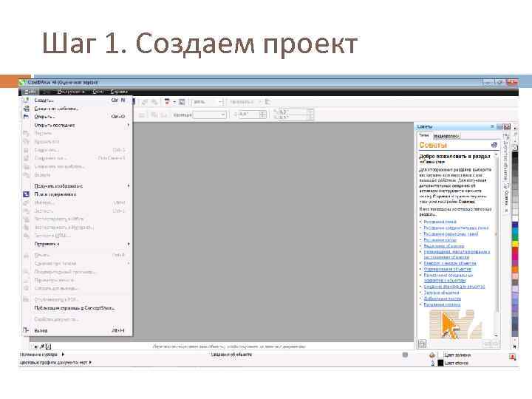Screen dimensions: 532x399
Task: Click the Файл menu in menu bar
Action: (x=30, y=92)
